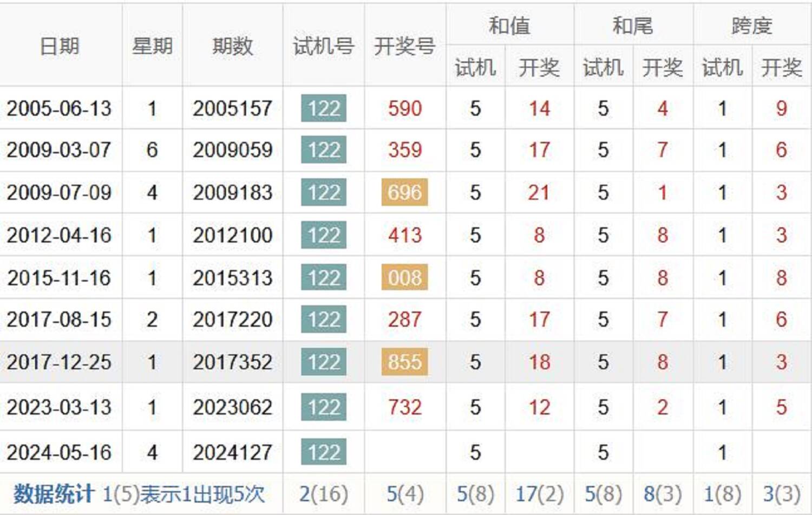Viewport: 812px width, 515px height.
Task: Select the date 2017-12-25 cell
Action: point(59,362)
